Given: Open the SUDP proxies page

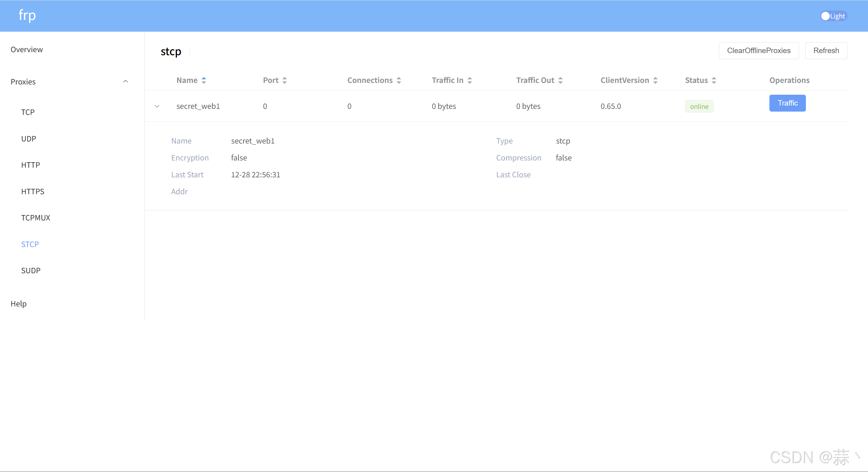Looking at the screenshot, I should (31, 271).
